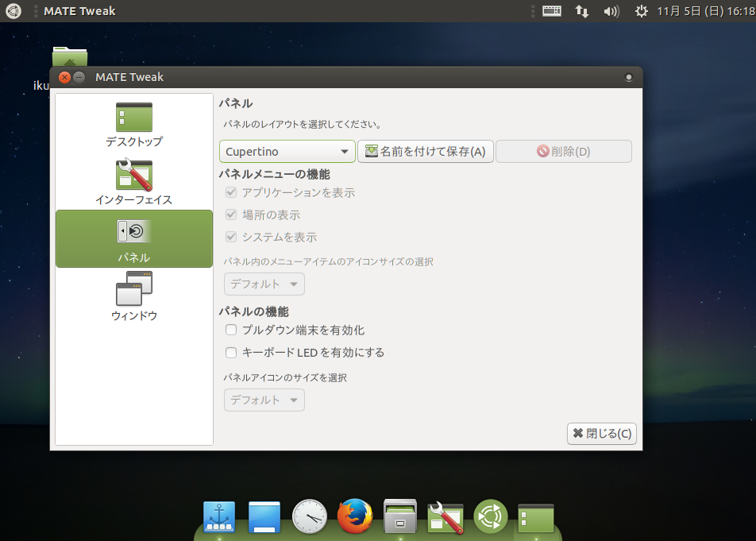Open the session power gear menu
Screen dimensions: 756x541
coord(642,11)
